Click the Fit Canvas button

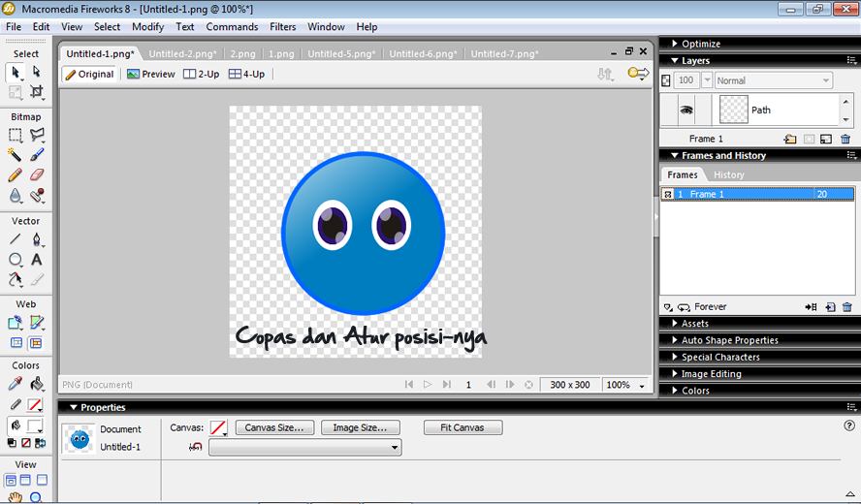462,427
